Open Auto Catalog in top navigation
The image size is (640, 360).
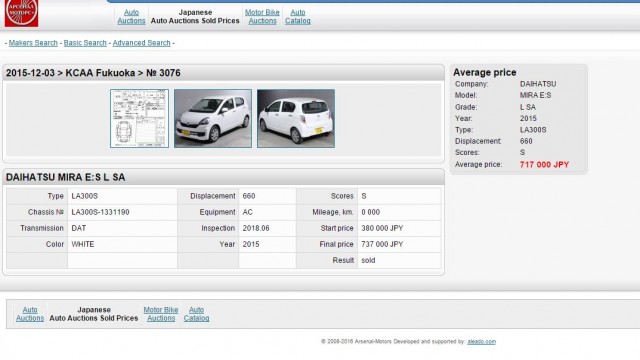click(x=298, y=17)
